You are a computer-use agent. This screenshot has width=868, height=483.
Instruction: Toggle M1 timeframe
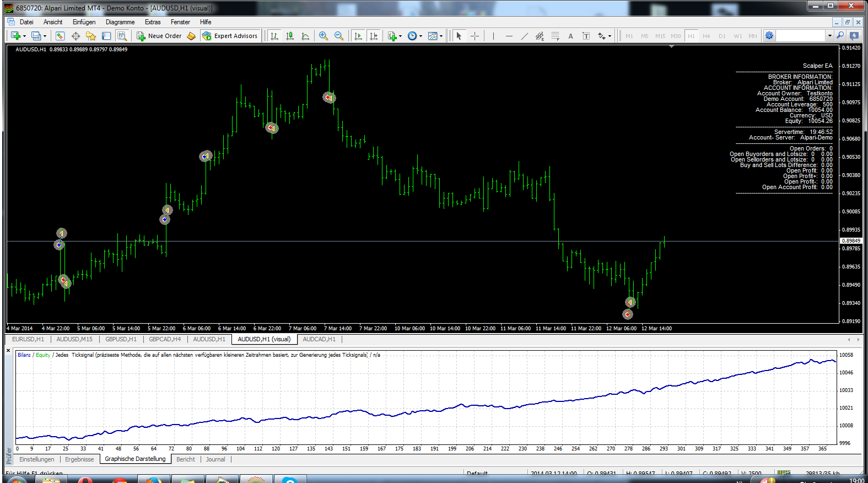click(629, 36)
